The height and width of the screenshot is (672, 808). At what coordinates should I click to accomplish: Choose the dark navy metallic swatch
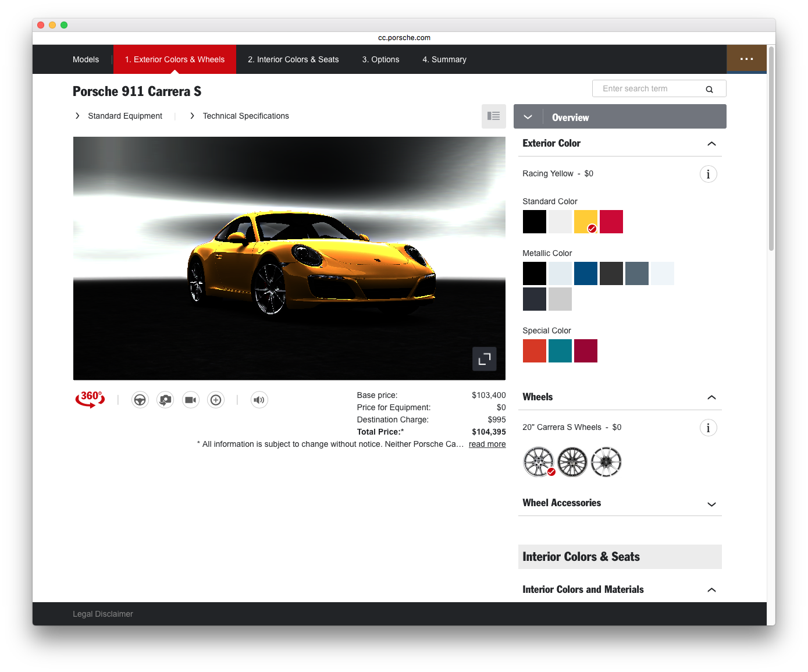[535, 299]
